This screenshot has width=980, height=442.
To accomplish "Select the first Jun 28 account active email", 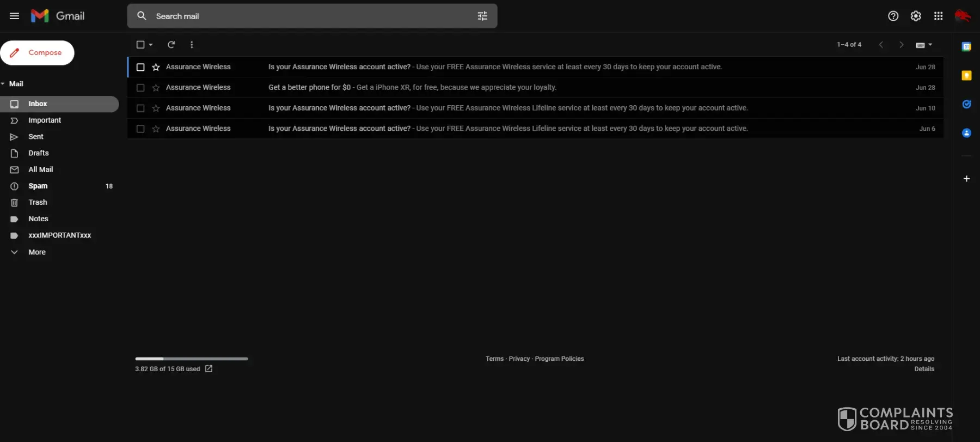I will click(x=140, y=67).
